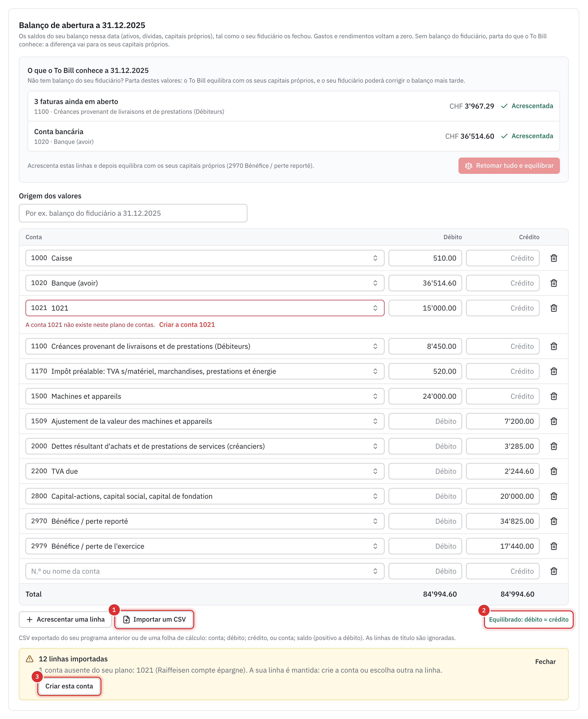588x719 pixels.
Task: Open the 1000 Caisse account dropdown
Action: point(204,258)
